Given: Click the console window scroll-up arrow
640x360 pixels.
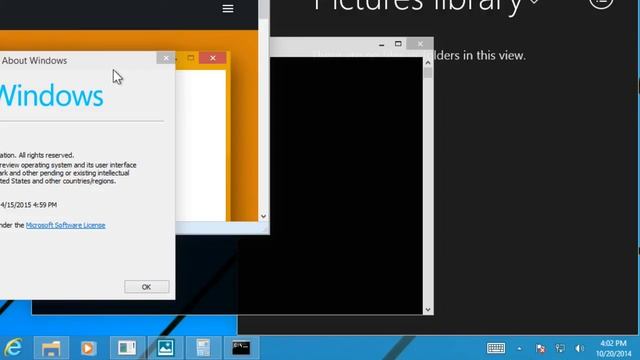Looking at the screenshot, I should point(428,62).
